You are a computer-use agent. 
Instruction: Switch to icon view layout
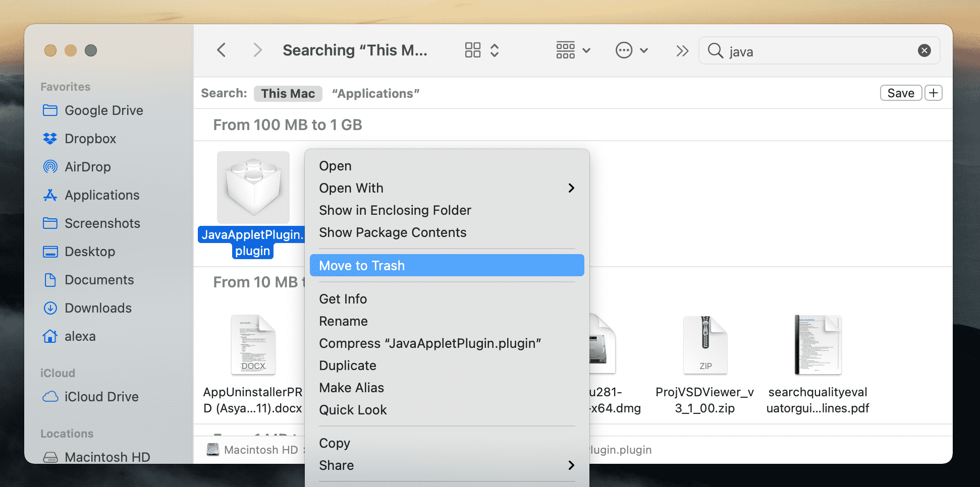[x=472, y=50]
